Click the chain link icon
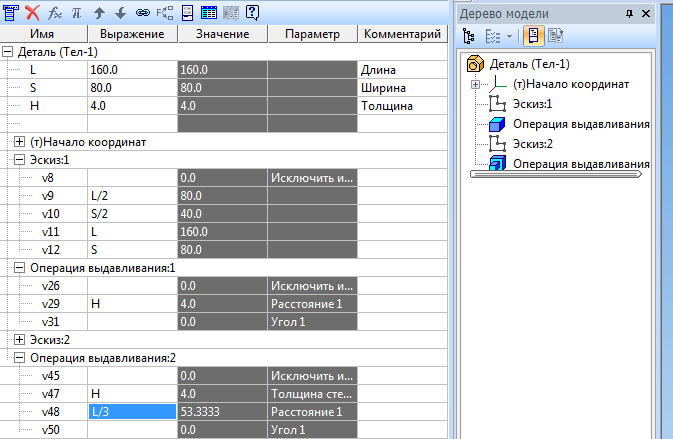The width and height of the screenshot is (673, 439). pyautogui.click(x=142, y=13)
